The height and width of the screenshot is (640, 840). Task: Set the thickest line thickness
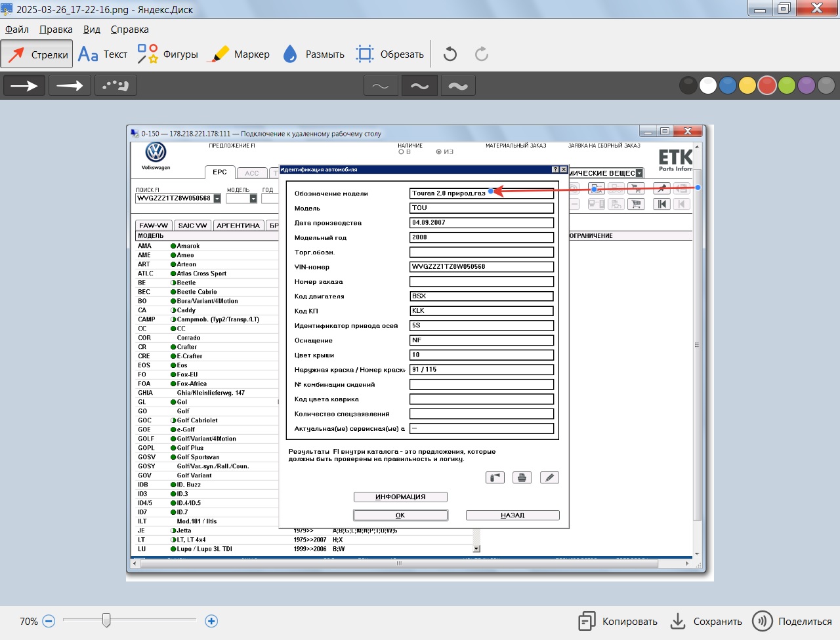click(458, 86)
